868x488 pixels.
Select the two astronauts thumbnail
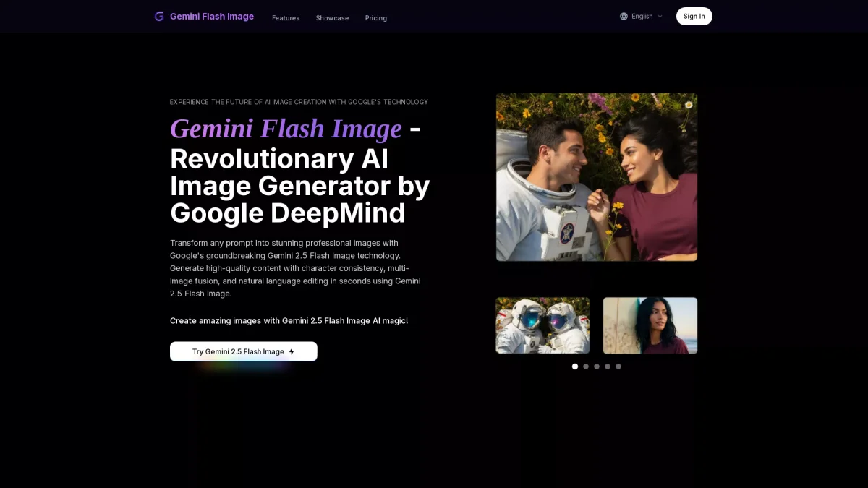point(542,325)
